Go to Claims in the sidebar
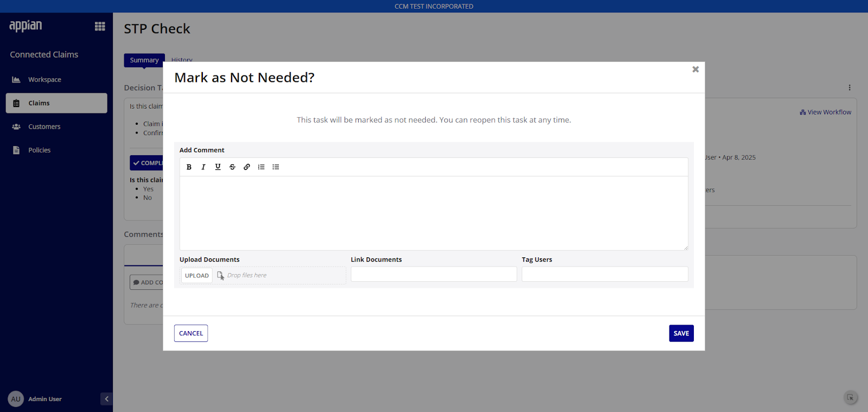The image size is (868, 412). click(56, 103)
